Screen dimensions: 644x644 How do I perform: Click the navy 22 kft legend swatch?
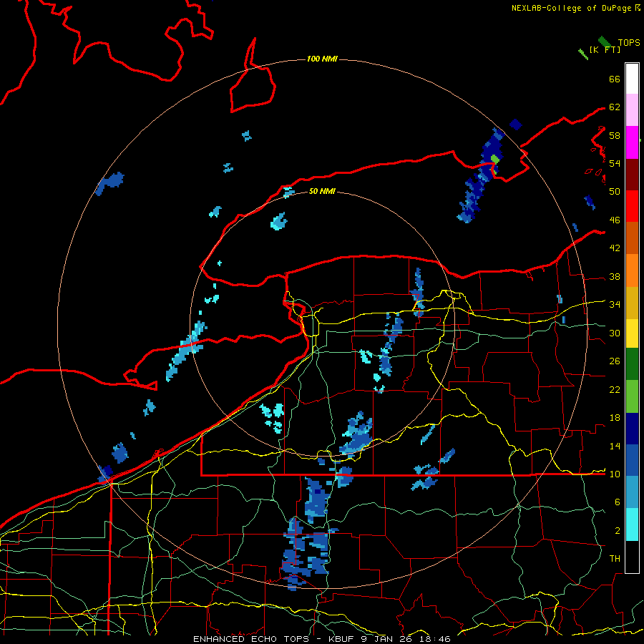[x=632, y=429]
